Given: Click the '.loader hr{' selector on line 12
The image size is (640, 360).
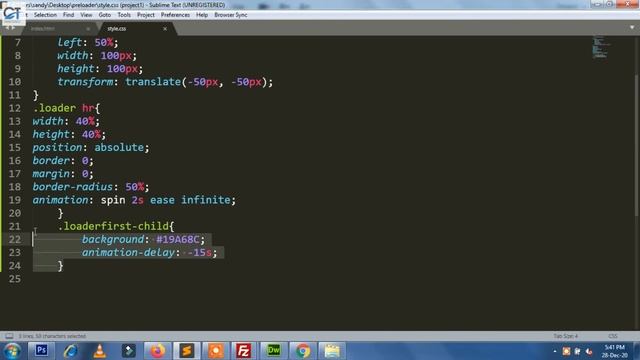Looking at the screenshot, I should pyautogui.click(x=67, y=108).
